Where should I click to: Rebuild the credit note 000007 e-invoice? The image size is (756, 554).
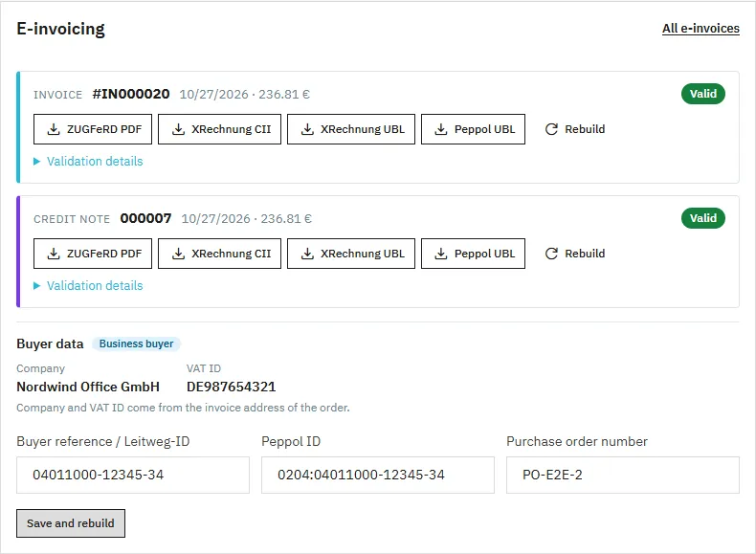pyautogui.click(x=575, y=254)
